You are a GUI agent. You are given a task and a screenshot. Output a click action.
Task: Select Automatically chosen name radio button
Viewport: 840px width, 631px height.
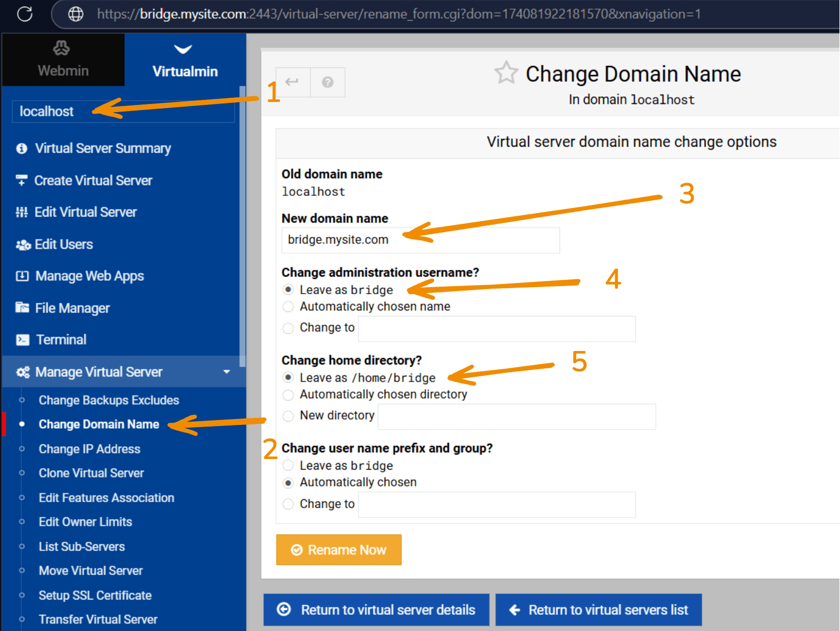(288, 307)
